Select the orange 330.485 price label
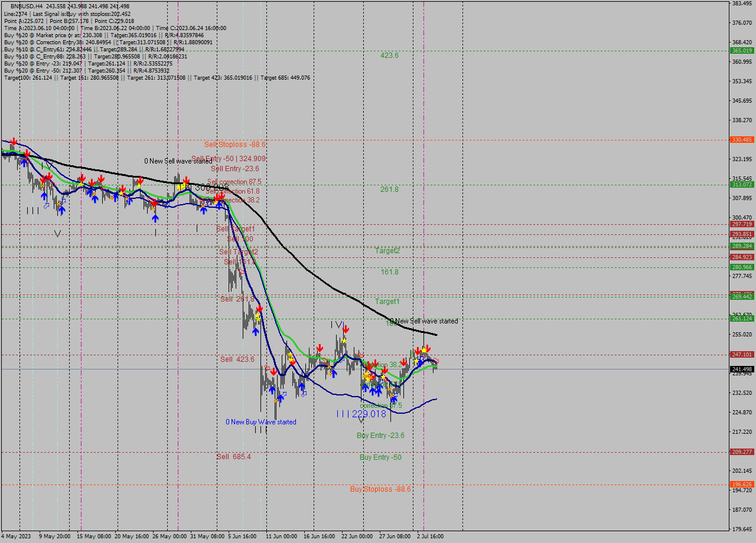This screenshot has width=756, height=543. click(742, 140)
